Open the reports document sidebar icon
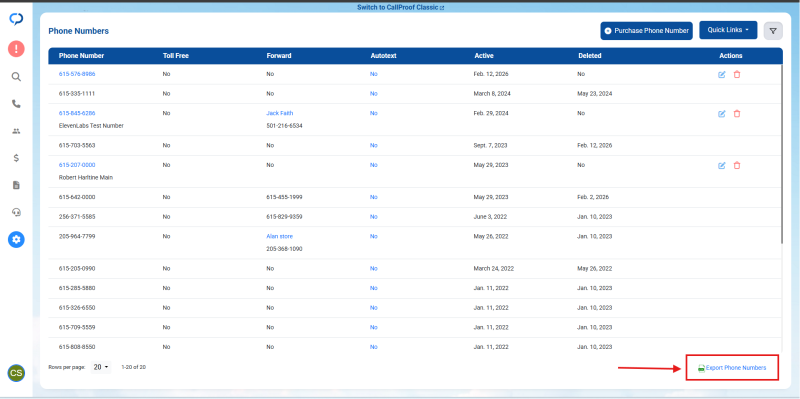 (x=16, y=185)
